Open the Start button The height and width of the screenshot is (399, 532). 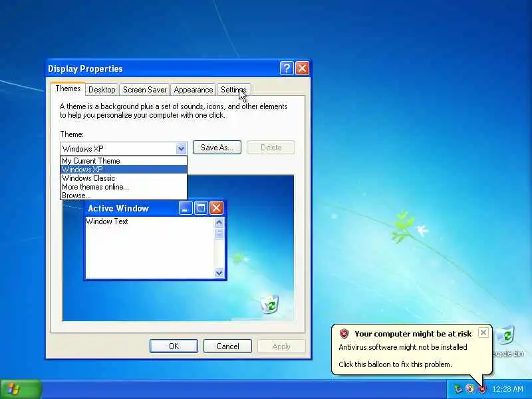(x=21, y=389)
